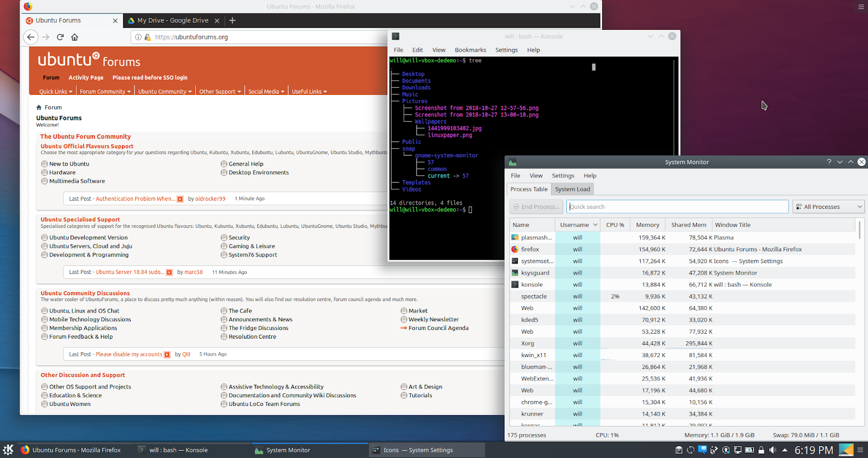868x458 pixels.
Task: Open the Desktop Environments forum link
Action: pyautogui.click(x=259, y=173)
